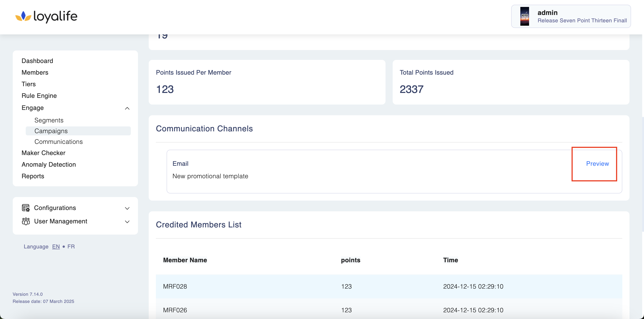Open Communications under Engage
644x319 pixels.
(x=59, y=142)
